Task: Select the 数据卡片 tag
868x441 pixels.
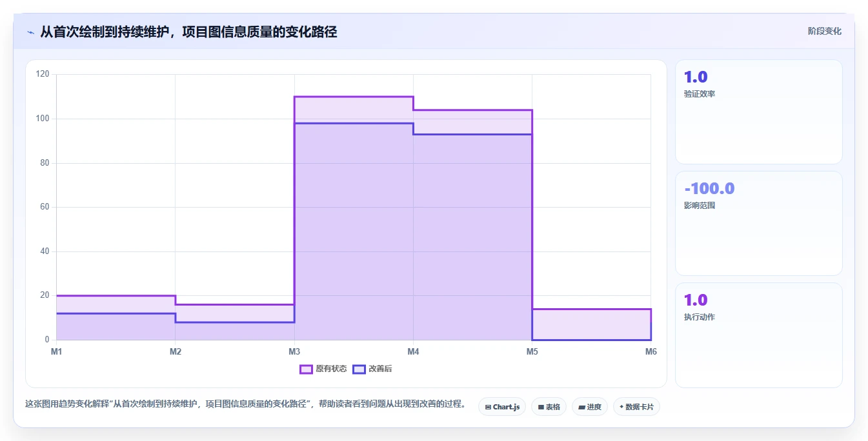Action: click(x=636, y=407)
